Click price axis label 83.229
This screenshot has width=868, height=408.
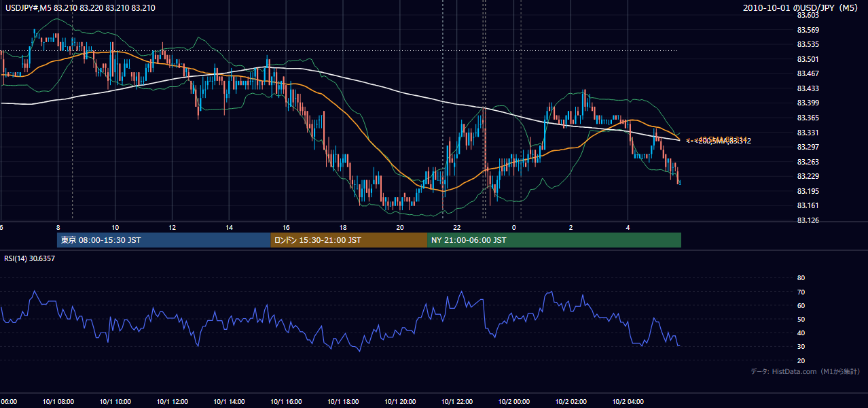pyautogui.click(x=808, y=177)
